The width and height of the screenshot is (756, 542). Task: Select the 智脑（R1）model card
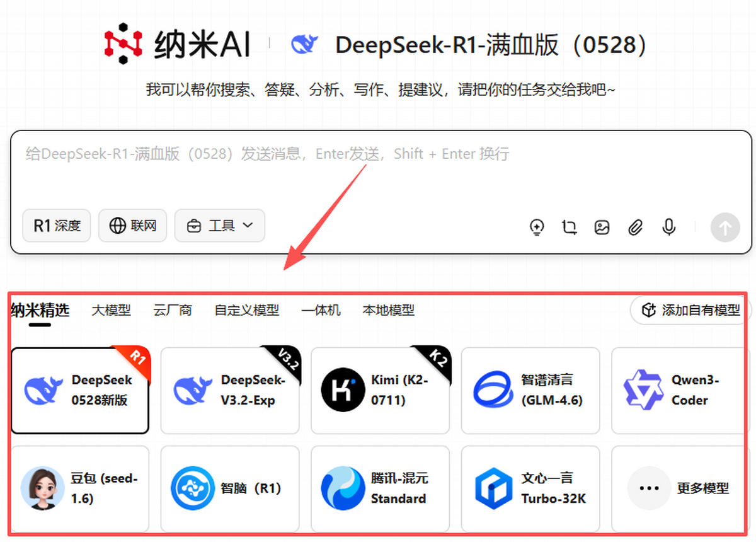pos(230,489)
